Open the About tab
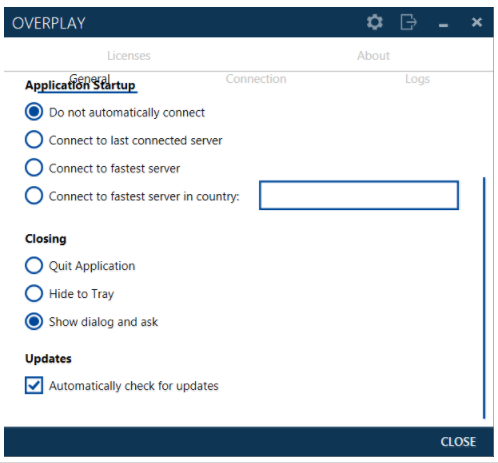Screen dimensions: 498x463 click(x=373, y=56)
